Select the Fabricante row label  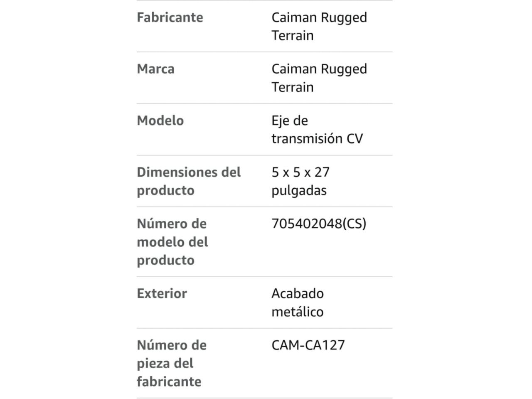[x=170, y=17]
